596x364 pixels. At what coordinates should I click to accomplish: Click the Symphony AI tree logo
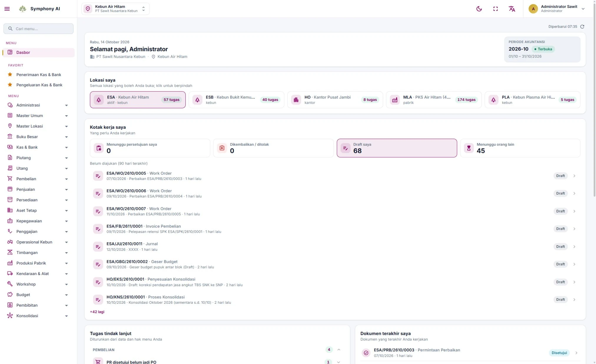tap(23, 9)
